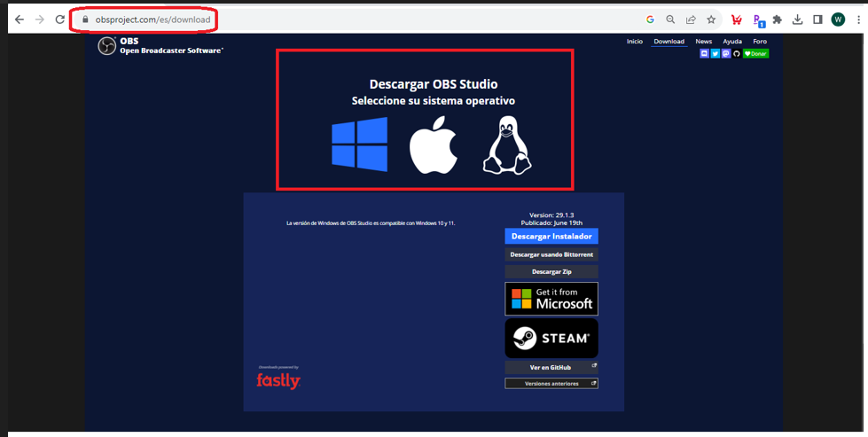This screenshot has height=437, width=868.
Task: Reload the page
Action: [59, 20]
